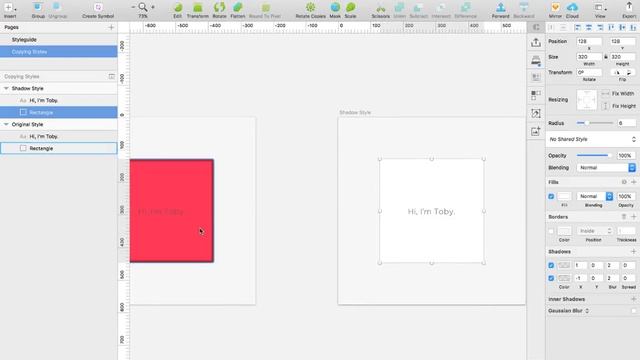Image resolution: width=640 pixels, height=360 pixels.
Task: Open the Mirror tool
Action: 555,10
